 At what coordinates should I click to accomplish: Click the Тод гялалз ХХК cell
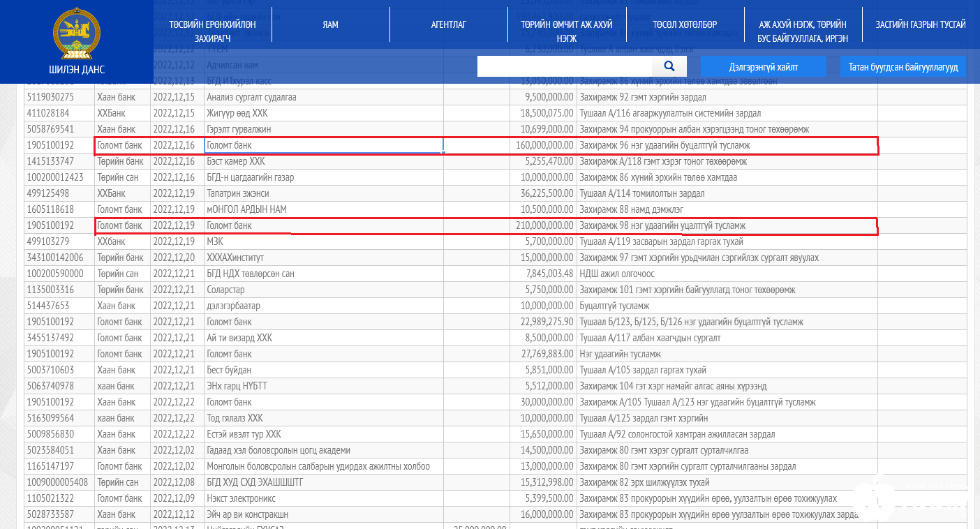coord(325,418)
